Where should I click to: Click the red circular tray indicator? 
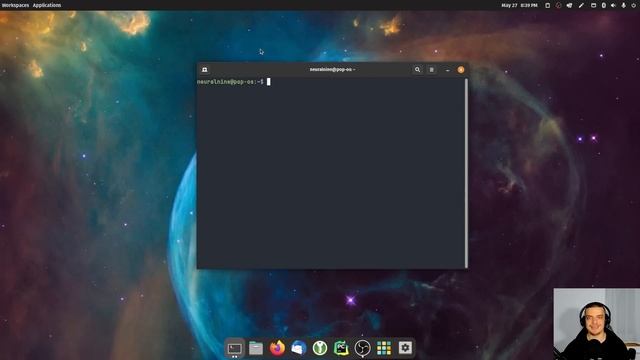point(558,5)
